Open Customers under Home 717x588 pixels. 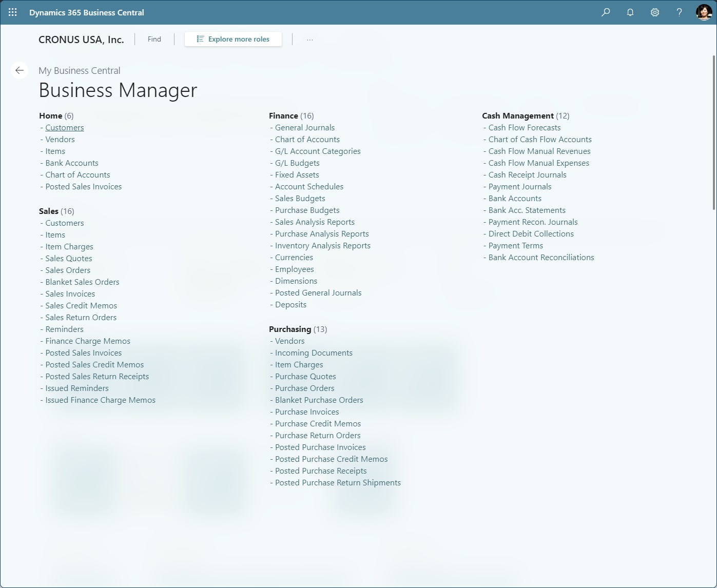point(64,127)
